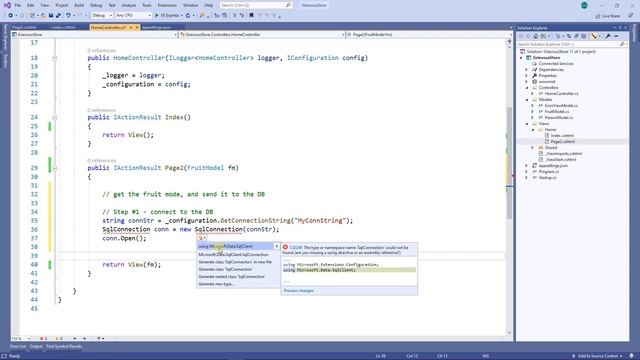This screenshot has height=360, width=640.
Task: Collapse the HomeController constructor outline
Action: [x=54, y=58]
